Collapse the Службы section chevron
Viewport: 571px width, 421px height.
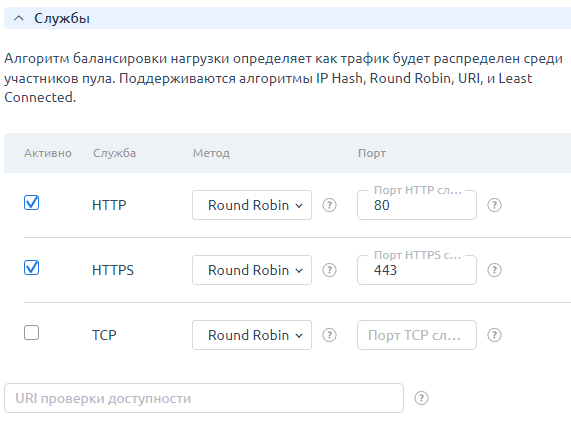coord(19,18)
